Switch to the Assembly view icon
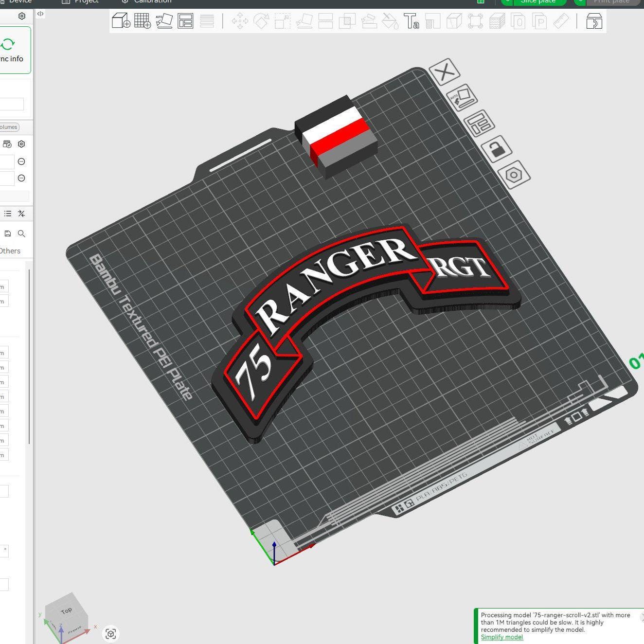Image resolution: width=644 pixels, height=644 pixels. pos(594,21)
